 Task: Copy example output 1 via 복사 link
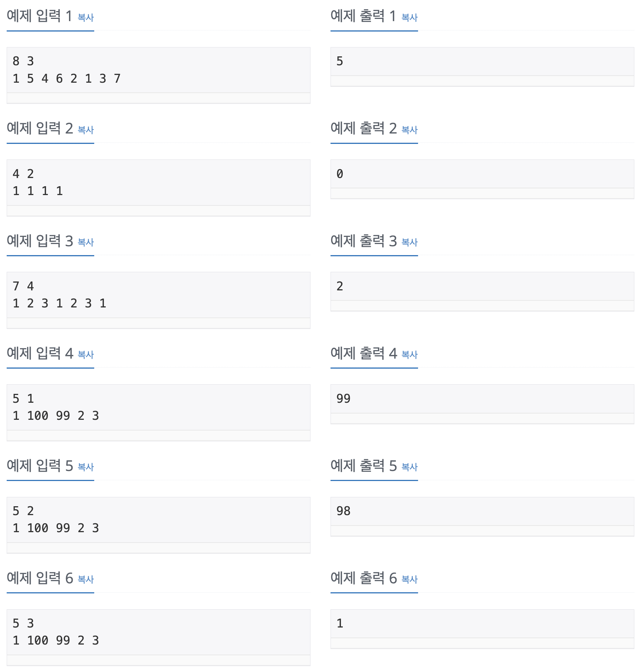[410, 17]
